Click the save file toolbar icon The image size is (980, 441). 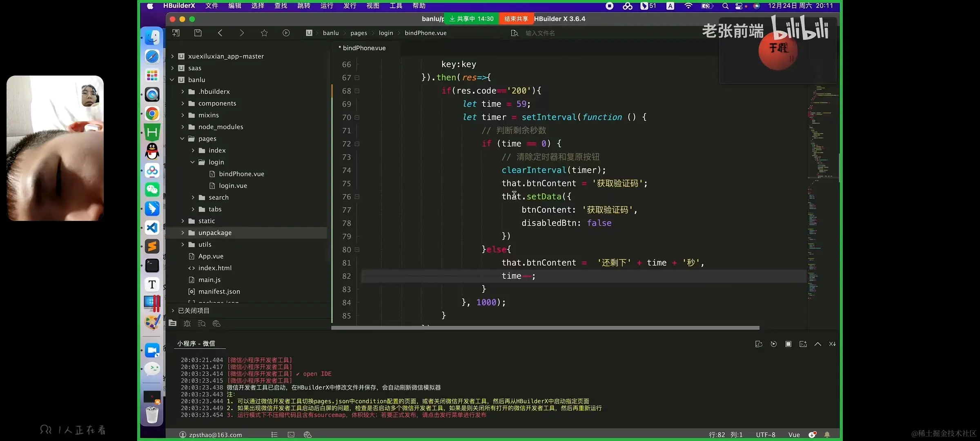point(198,33)
